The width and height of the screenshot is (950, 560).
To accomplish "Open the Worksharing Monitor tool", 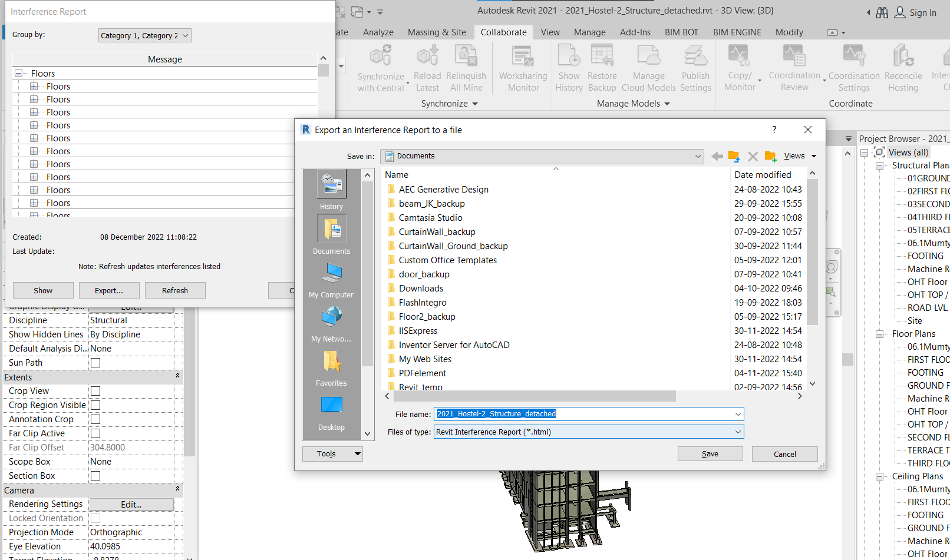I will (523, 69).
